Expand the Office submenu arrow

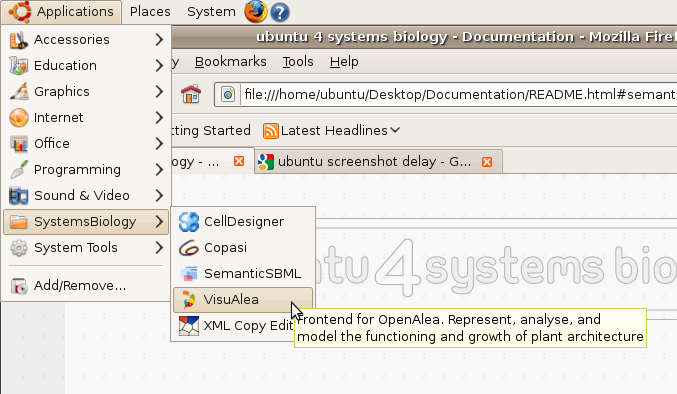tap(159, 144)
